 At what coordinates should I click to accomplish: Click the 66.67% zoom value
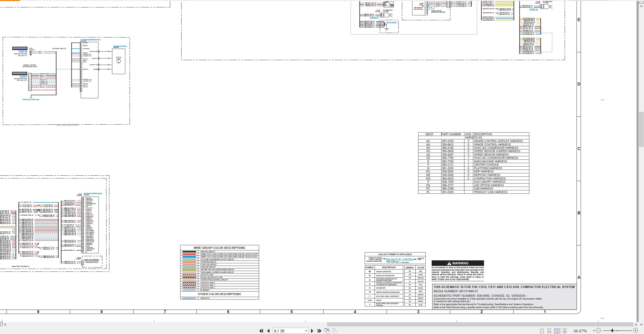tap(580, 331)
